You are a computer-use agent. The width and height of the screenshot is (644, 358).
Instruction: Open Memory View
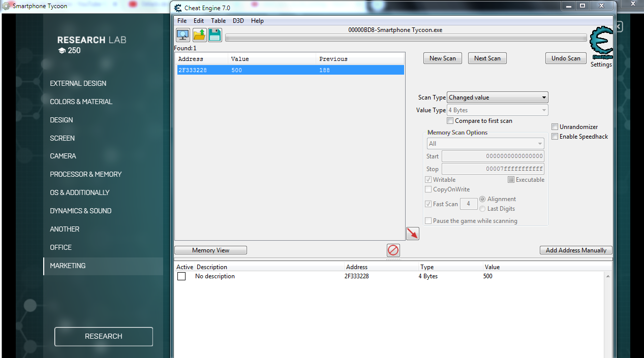pyautogui.click(x=211, y=250)
